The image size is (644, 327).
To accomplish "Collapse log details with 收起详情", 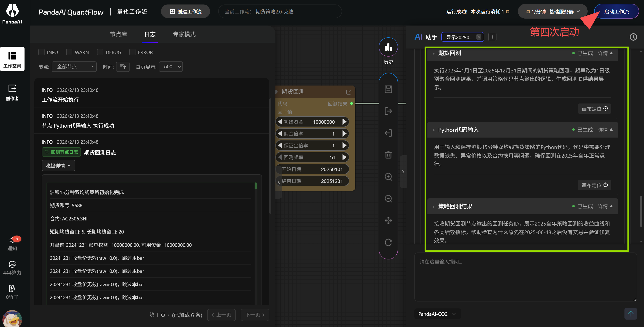I will tap(58, 166).
